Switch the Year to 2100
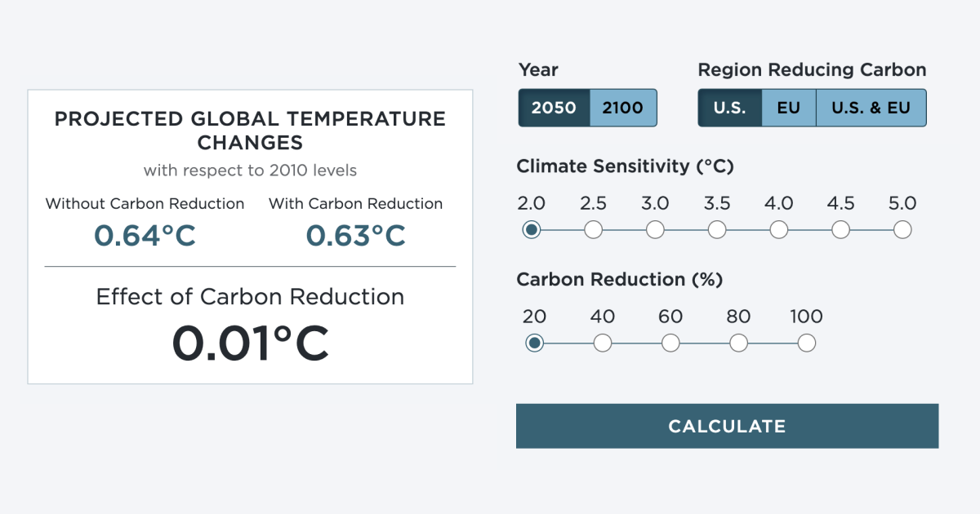The width and height of the screenshot is (980, 514). point(623,107)
